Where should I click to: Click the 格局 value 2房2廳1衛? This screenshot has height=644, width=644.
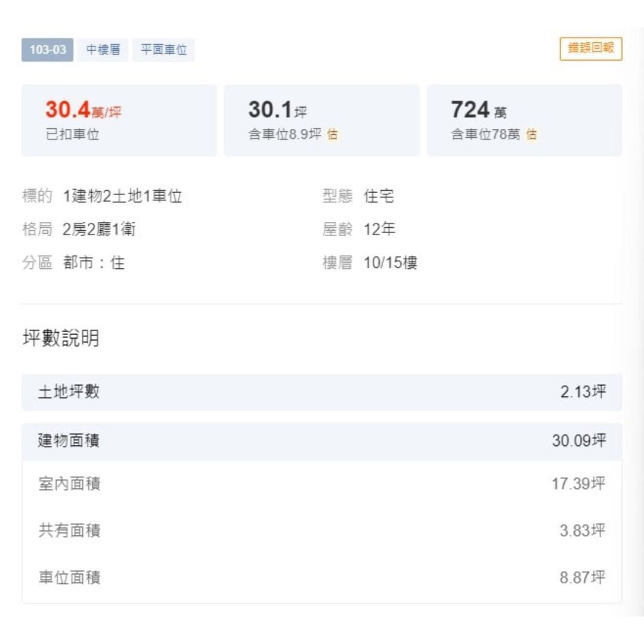(99, 229)
